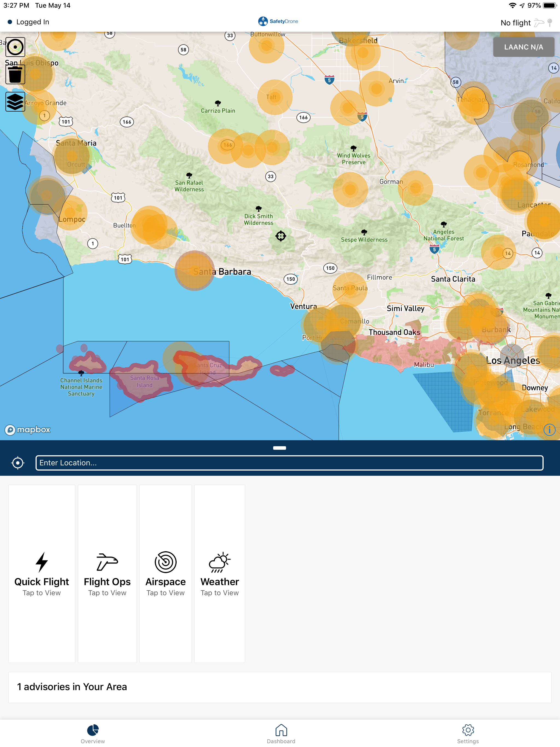This screenshot has height=747, width=560.
Task: Tap the Dick Smith Wilderness tree icon
Action: (x=258, y=209)
